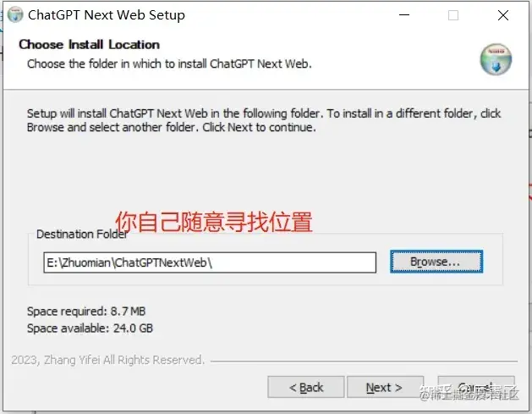This screenshot has height=414, width=532.
Task: Click the "Choose the folder in which" subtitle
Action: [x=169, y=63]
